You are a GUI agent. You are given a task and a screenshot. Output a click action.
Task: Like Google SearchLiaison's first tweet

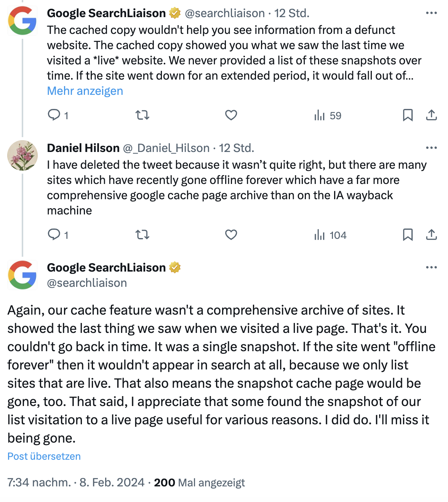coord(231,115)
